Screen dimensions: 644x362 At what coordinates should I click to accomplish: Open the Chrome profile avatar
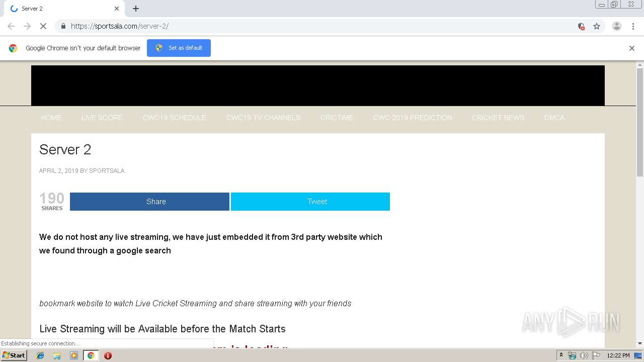click(616, 26)
